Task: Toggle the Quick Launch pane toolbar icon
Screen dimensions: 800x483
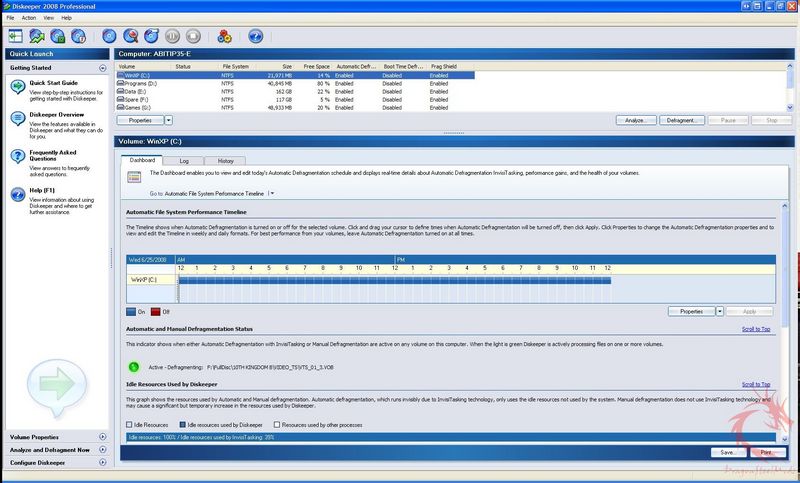Action: pyautogui.click(x=14, y=36)
